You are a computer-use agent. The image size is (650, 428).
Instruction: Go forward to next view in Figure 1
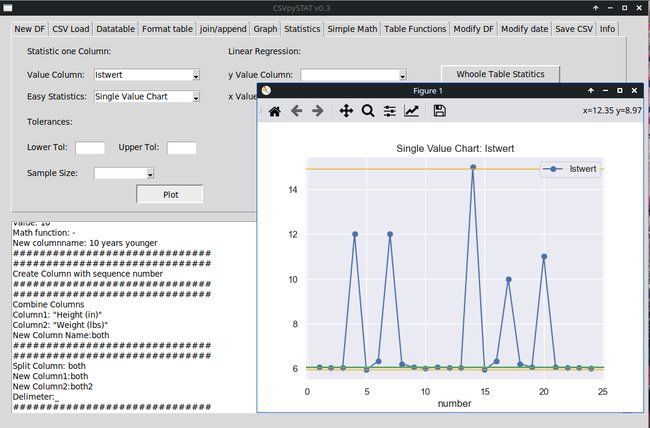point(318,111)
